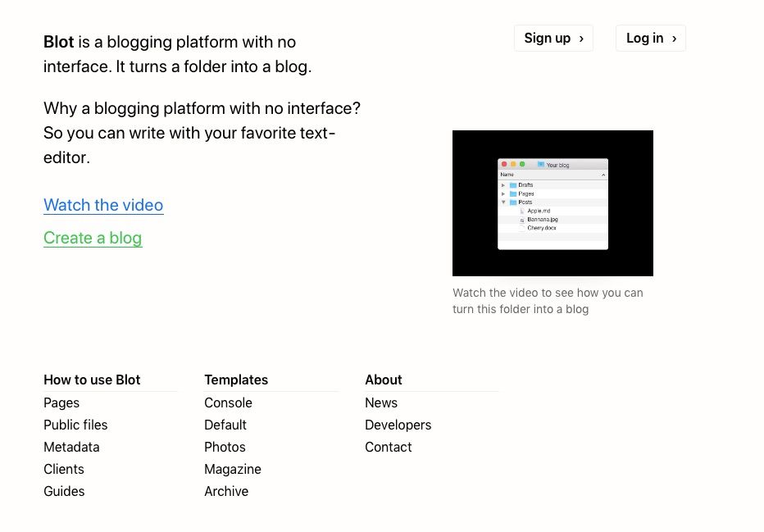Play the folder demo video thumbnail
This screenshot has height=532, width=764.
pyautogui.click(x=553, y=203)
